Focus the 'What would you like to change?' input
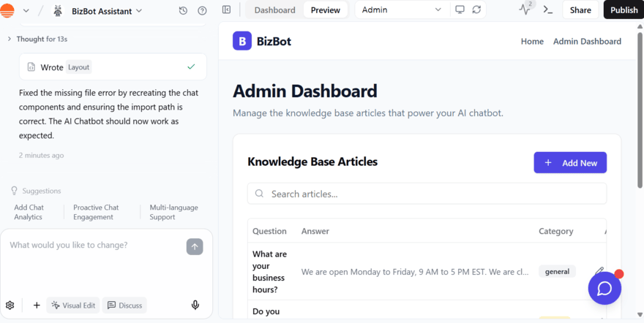 click(x=94, y=245)
